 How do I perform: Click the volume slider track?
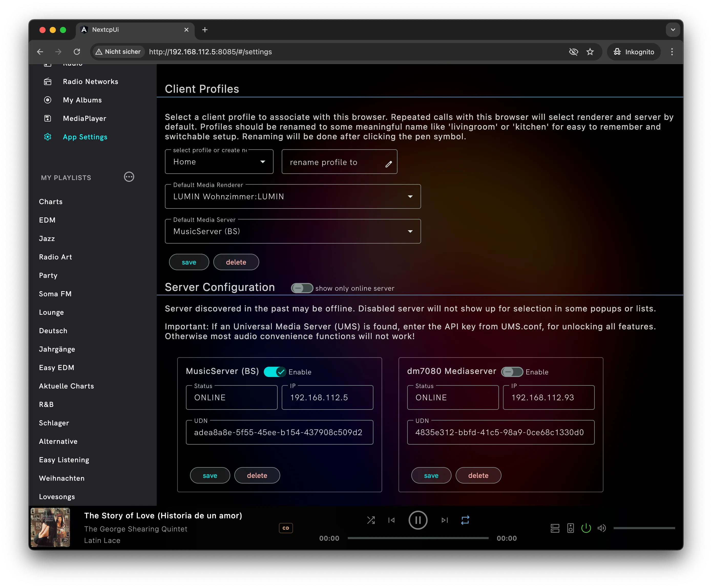644,528
